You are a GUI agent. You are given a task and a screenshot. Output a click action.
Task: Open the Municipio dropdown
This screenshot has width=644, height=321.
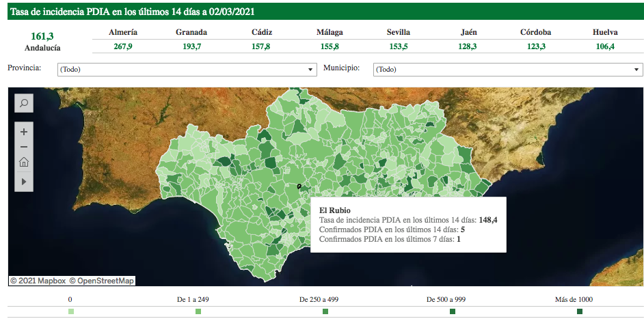pos(508,70)
